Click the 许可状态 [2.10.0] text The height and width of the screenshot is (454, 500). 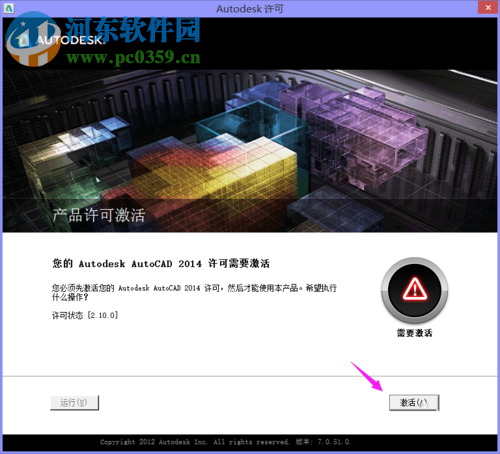85,315
